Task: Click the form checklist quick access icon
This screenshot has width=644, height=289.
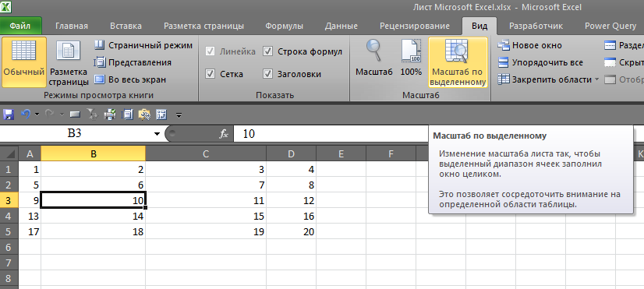Action: (161, 115)
